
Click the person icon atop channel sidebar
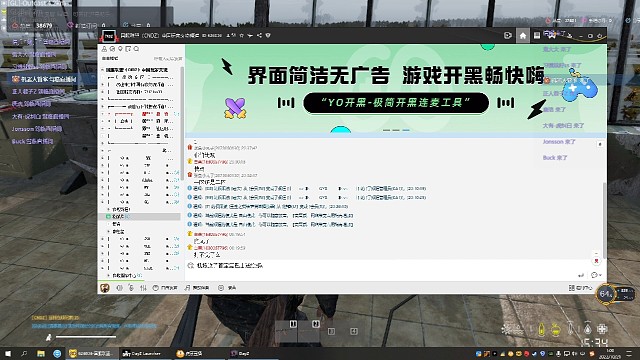[x=104, y=49]
